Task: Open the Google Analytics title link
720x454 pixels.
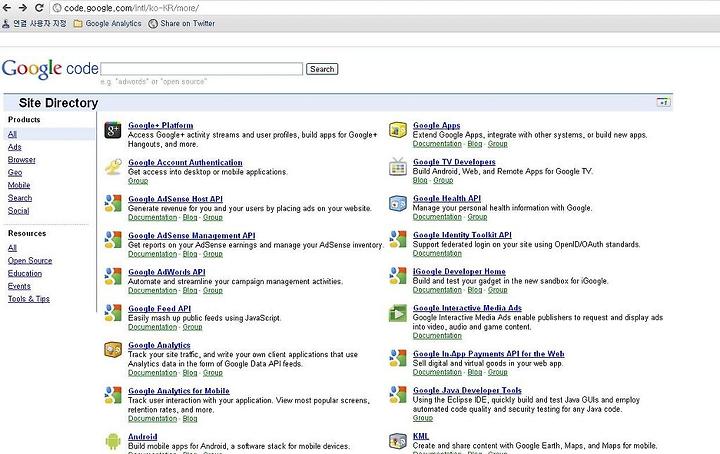Action: click(159, 345)
